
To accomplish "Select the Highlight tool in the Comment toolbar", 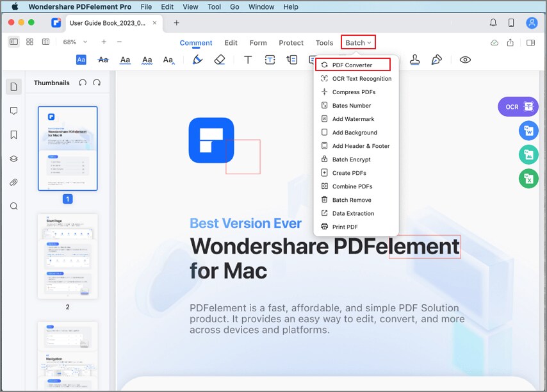I will (x=197, y=60).
